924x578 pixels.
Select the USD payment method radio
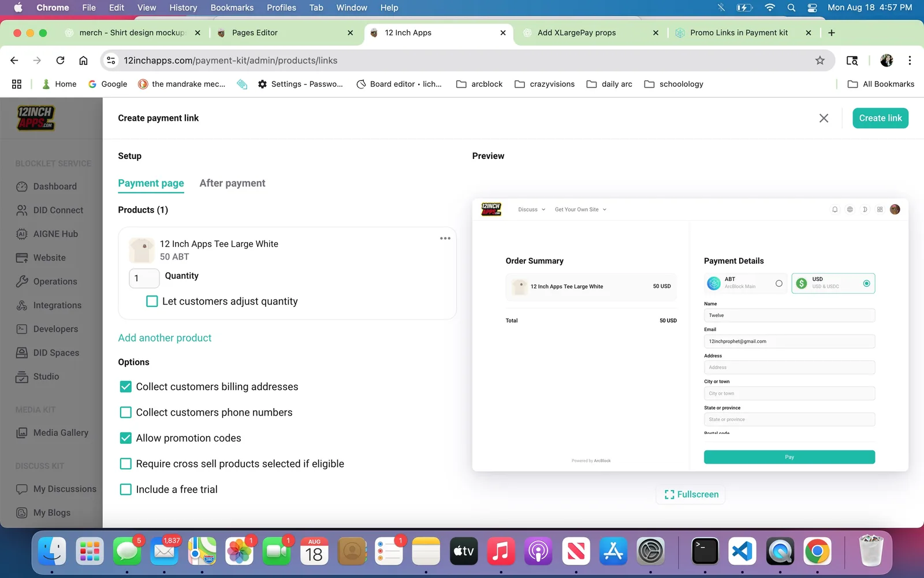pos(866,283)
